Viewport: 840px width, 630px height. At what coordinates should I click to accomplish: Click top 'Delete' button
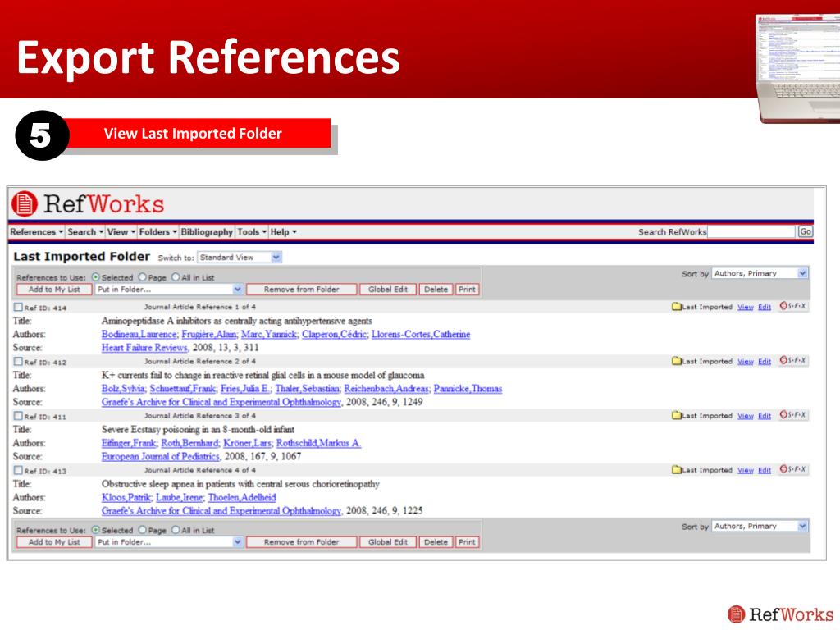(x=436, y=290)
